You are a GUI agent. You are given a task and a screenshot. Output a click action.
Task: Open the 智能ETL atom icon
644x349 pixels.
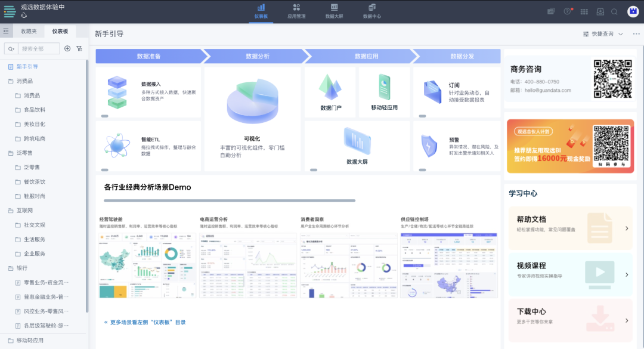117,146
